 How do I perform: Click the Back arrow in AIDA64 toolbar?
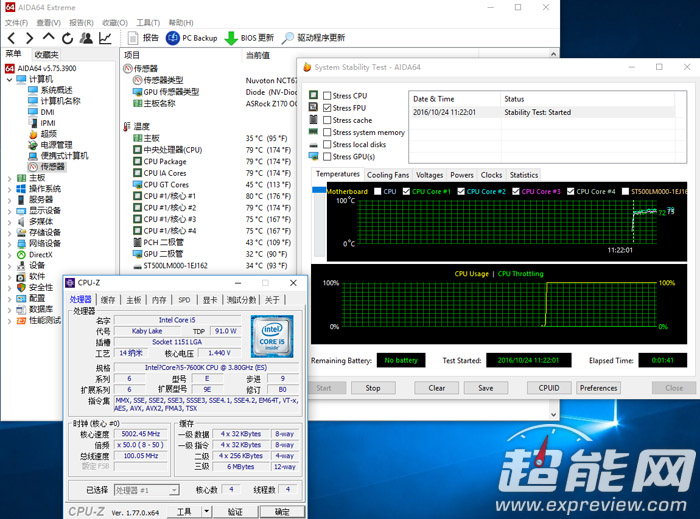pos(11,38)
